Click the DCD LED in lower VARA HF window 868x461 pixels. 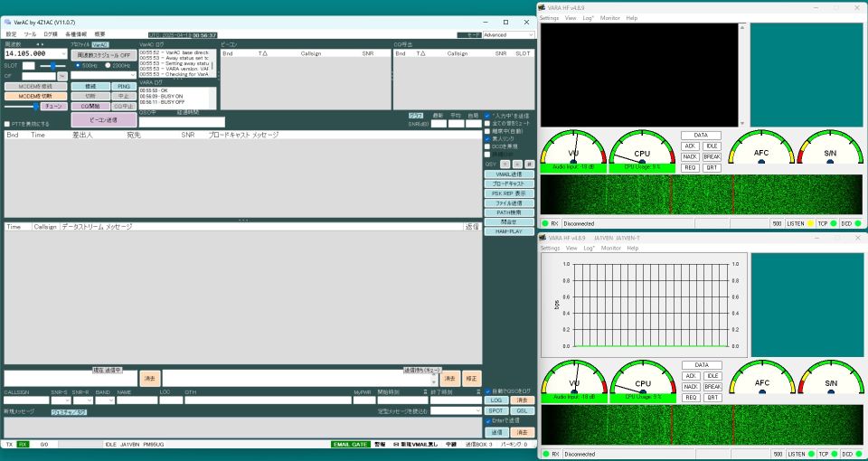(x=859, y=454)
